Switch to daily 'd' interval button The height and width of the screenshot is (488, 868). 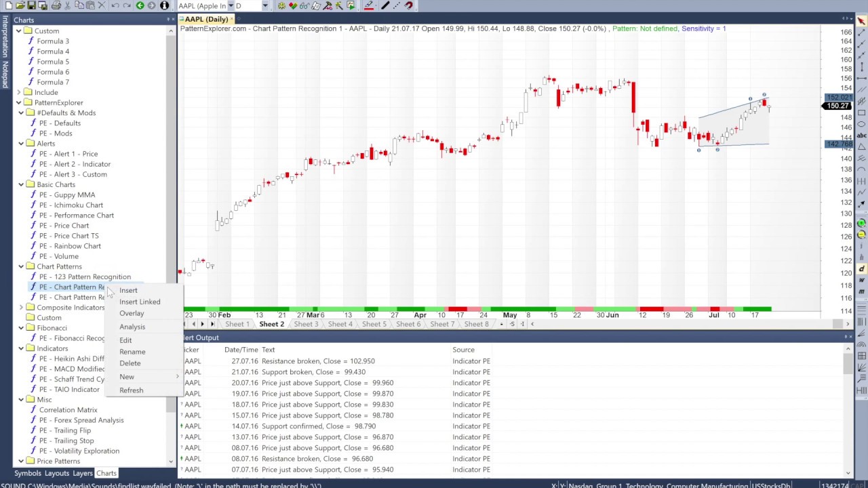tap(861, 268)
